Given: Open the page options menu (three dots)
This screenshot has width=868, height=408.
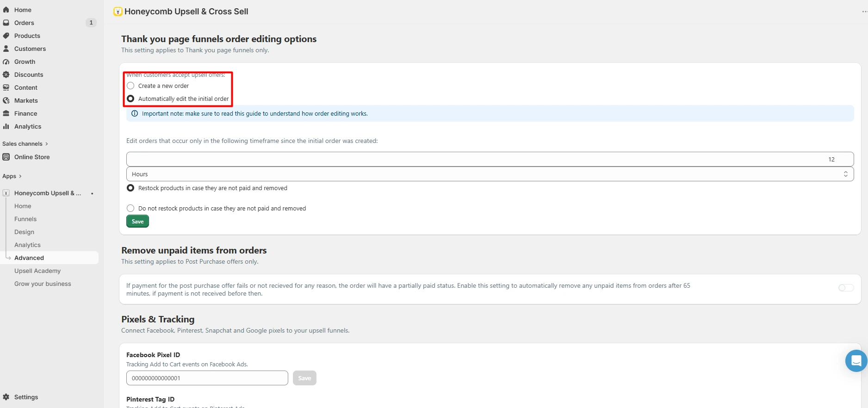Looking at the screenshot, I should (x=864, y=12).
